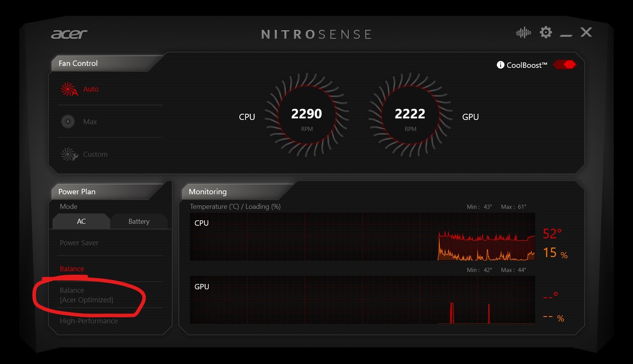
Task: Click the Max fan mode label
Action: pos(90,122)
